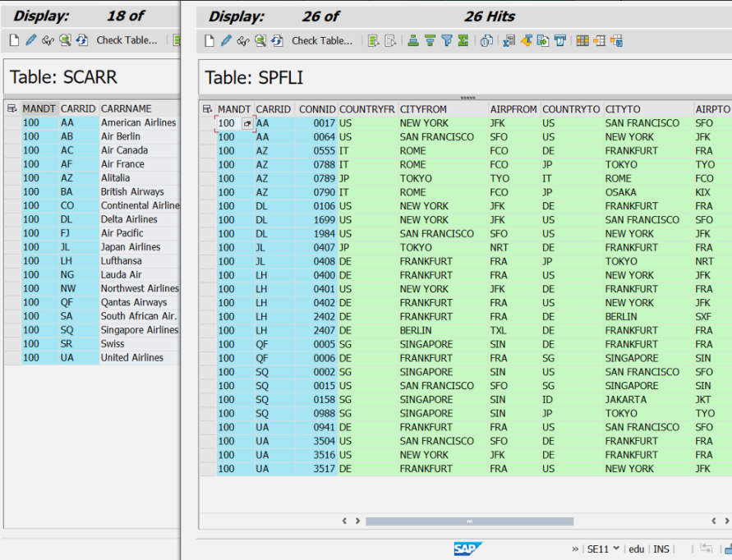732x560 pixels.
Task: Click the Total sigma icon
Action: tap(463, 41)
